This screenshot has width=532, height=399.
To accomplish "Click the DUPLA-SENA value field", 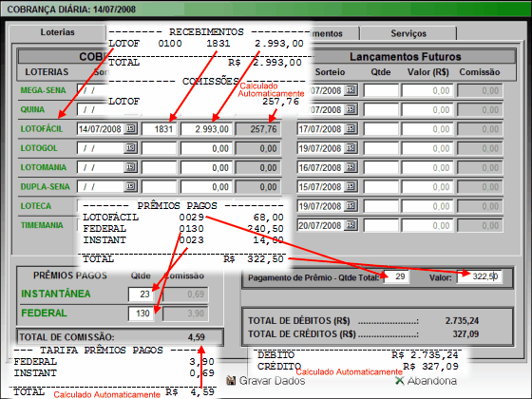I will 207,187.
